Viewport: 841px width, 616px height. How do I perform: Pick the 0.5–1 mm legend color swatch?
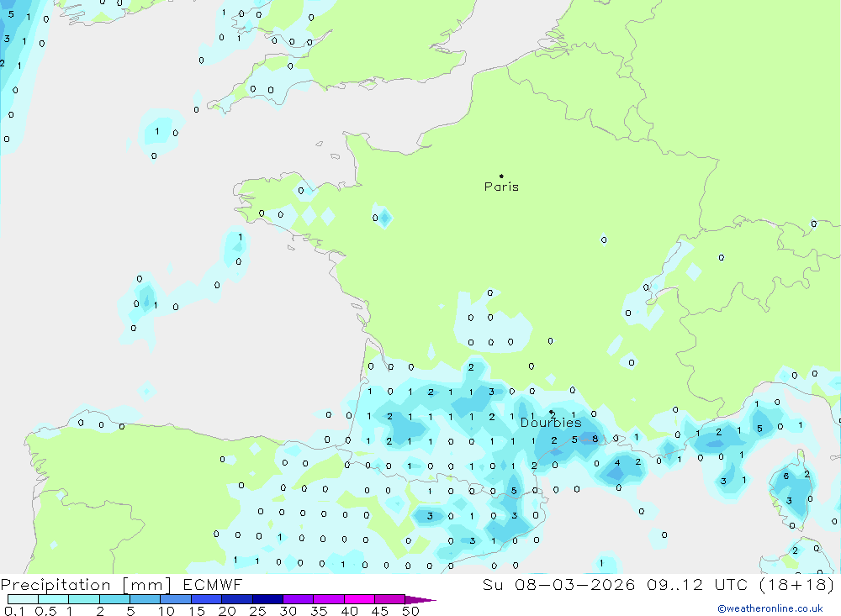(x=53, y=599)
